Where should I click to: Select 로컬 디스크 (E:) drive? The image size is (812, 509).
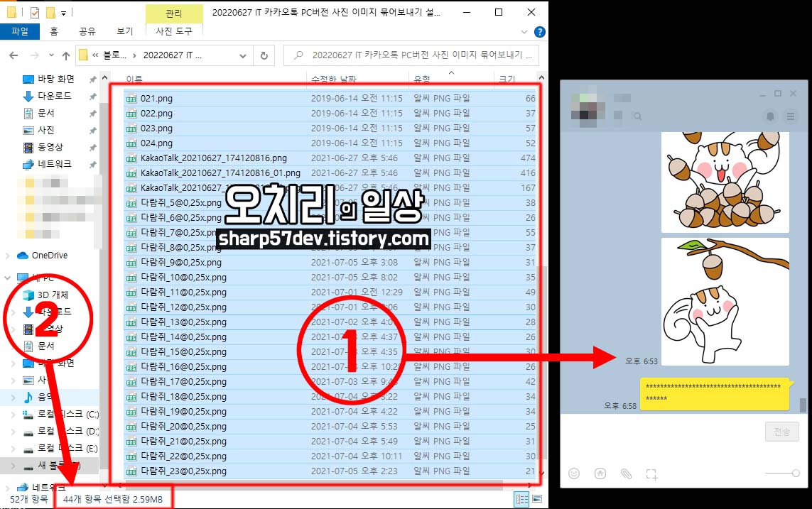click(x=67, y=449)
